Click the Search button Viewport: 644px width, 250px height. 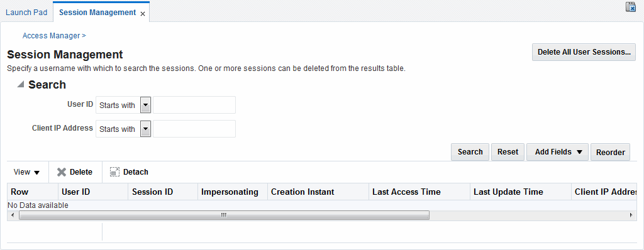click(x=470, y=152)
